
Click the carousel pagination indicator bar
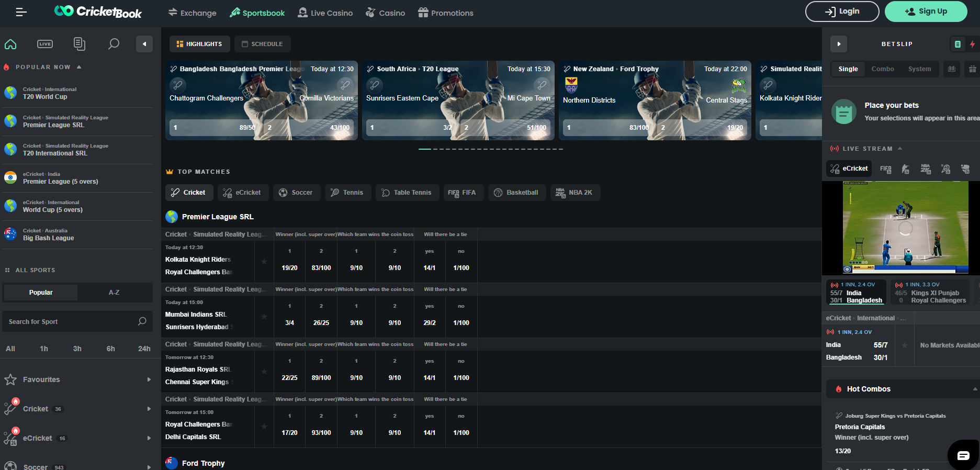490,149
